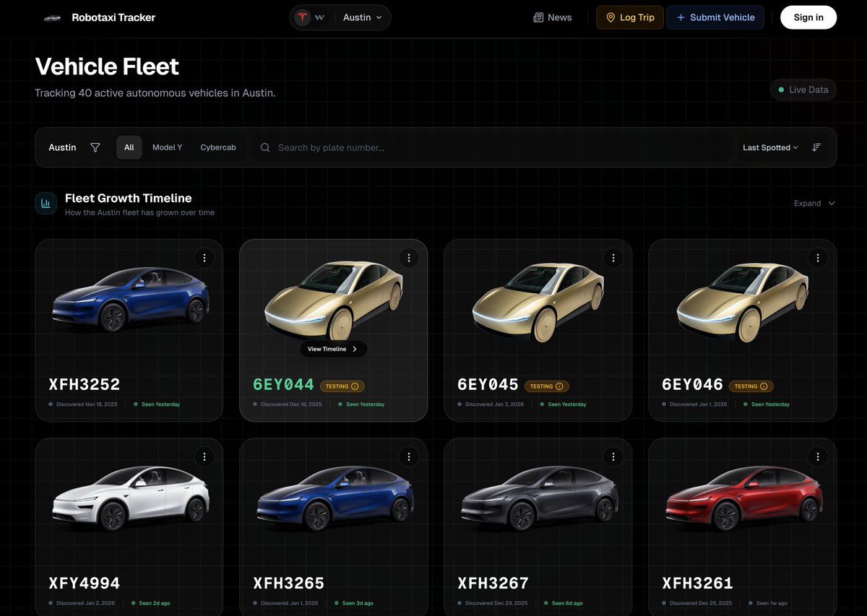The image size is (867, 616).
Task: Click plate number XFH3252
Action: [x=85, y=385]
